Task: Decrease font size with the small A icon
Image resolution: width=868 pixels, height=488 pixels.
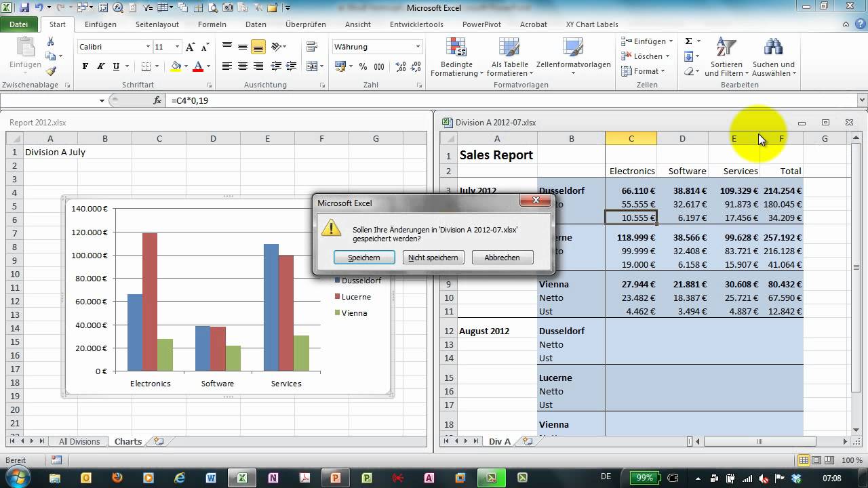Action: 204,47
